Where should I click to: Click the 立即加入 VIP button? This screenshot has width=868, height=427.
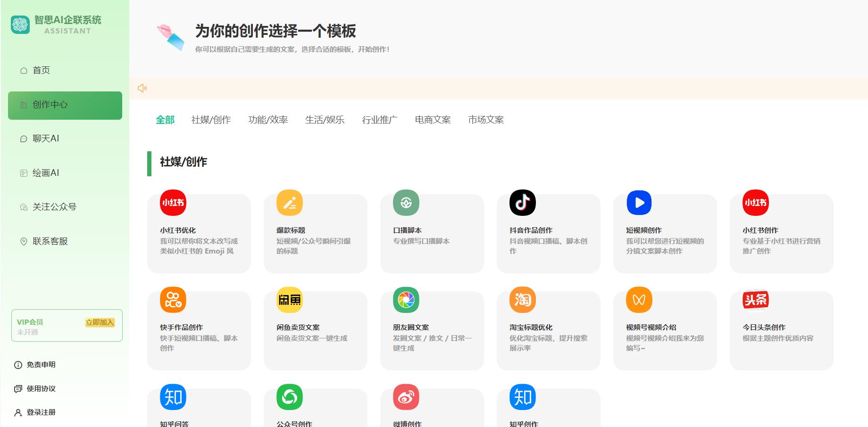coord(100,322)
